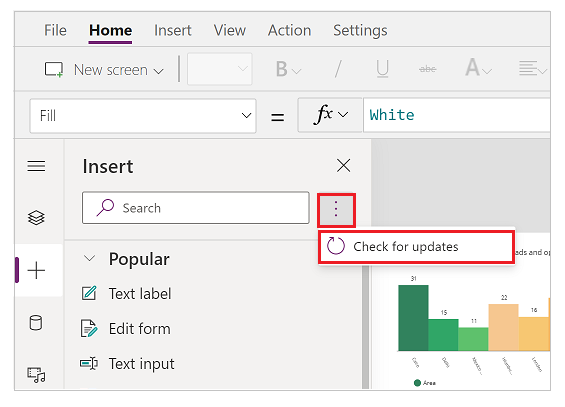Expand the fx formula dropdown
The image size is (565, 407).
click(330, 115)
